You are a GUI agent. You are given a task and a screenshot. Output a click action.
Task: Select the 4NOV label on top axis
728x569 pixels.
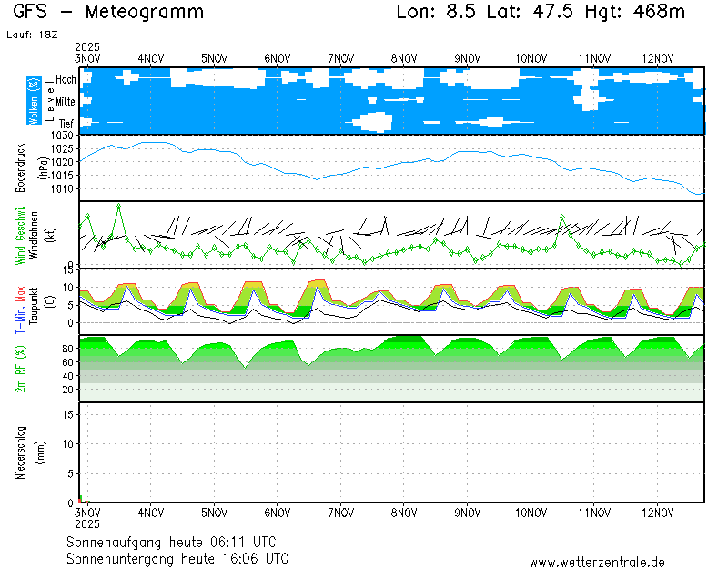pos(151,58)
